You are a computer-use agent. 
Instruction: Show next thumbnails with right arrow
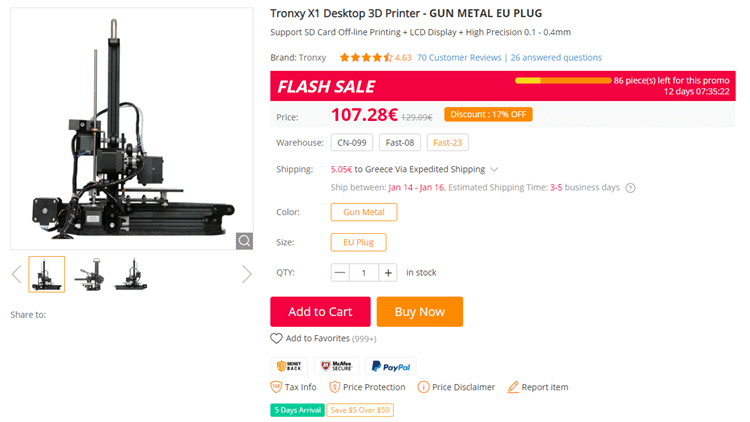pyautogui.click(x=247, y=274)
